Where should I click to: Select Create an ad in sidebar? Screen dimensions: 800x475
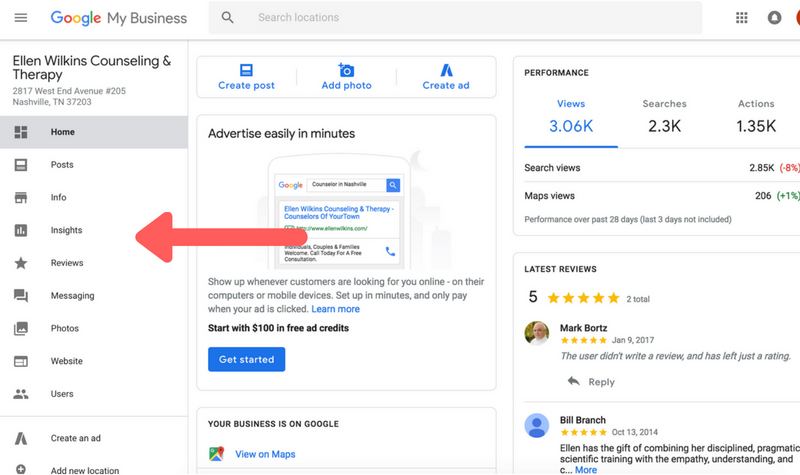(x=94, y=438)
